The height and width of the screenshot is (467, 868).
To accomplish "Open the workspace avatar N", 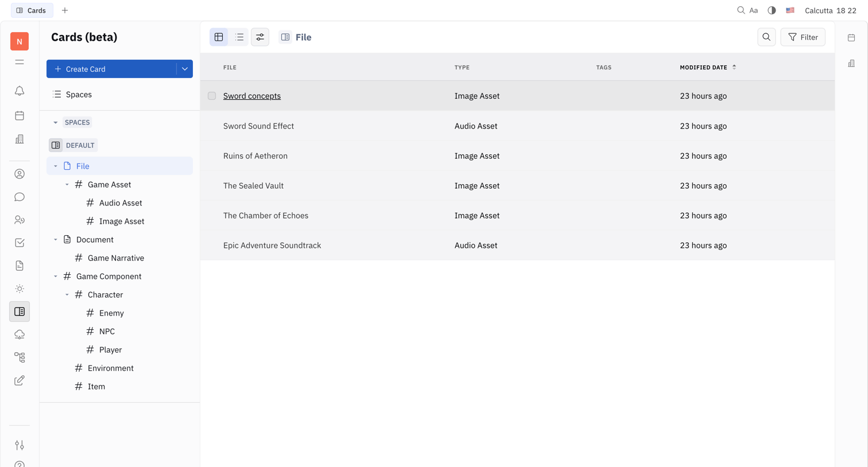I will tap(20, 41).
